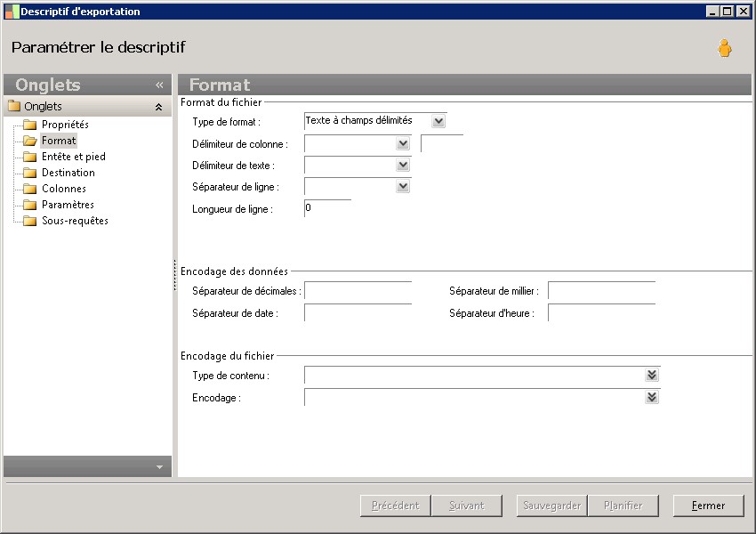Expand the Type de contenu list

pos(652,376)
